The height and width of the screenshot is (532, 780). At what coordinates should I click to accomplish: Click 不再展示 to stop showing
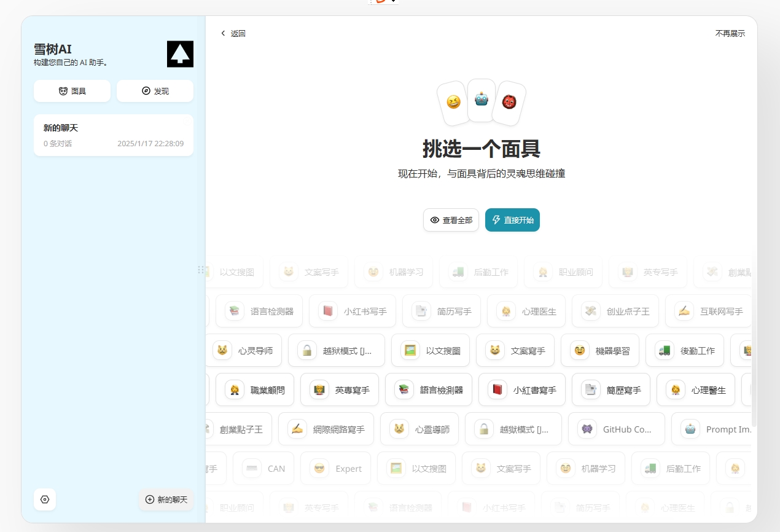(x=730, y=34)
